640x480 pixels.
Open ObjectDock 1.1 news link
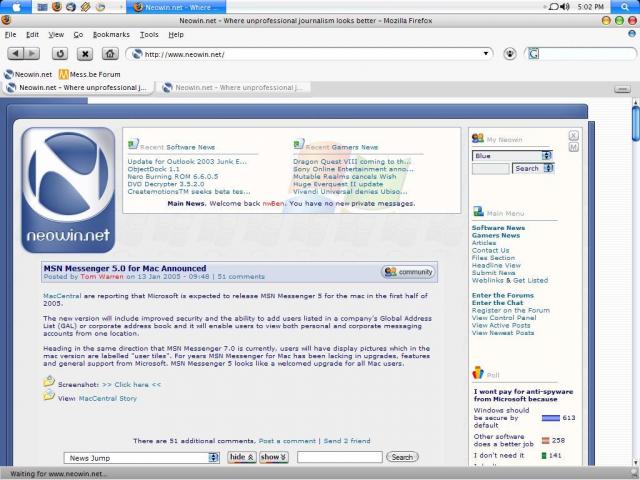pos(153,169)
